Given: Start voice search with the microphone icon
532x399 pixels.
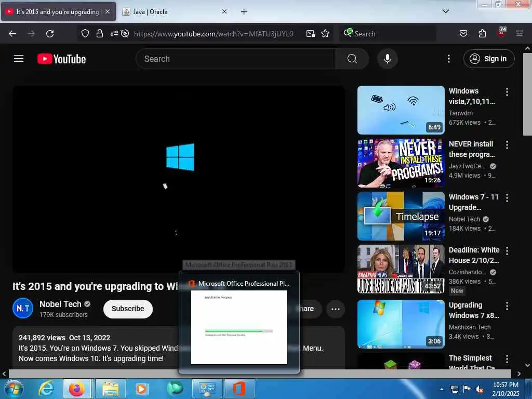Looking at the screenshot, I should 387,59.
